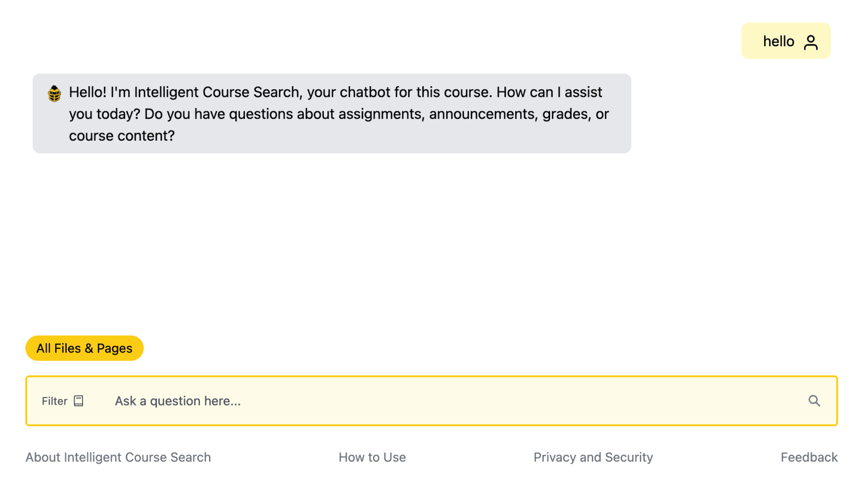Click the bot avatar beside the greeting
868x487 pixels.
click(54, 94)
